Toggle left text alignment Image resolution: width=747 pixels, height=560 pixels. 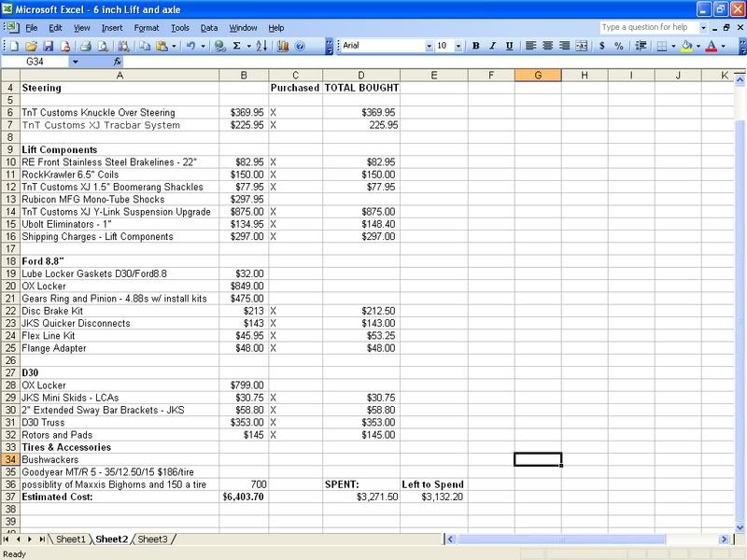[530, 46]
